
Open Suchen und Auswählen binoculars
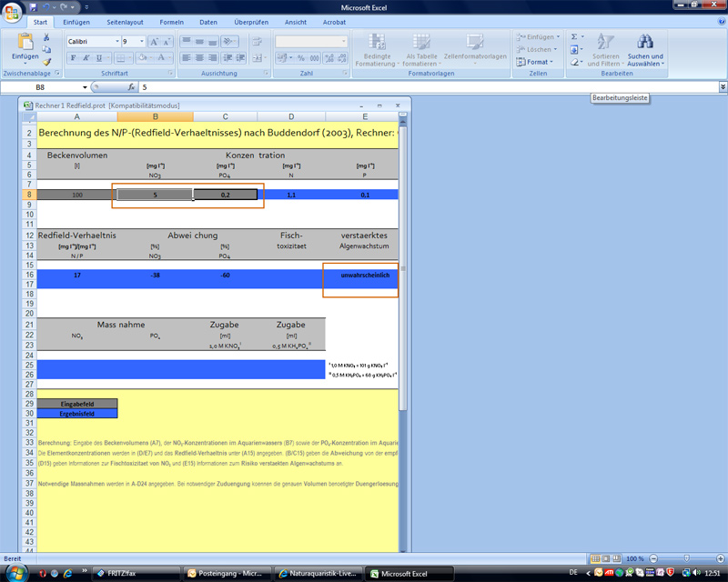click(x=644, y=50)
